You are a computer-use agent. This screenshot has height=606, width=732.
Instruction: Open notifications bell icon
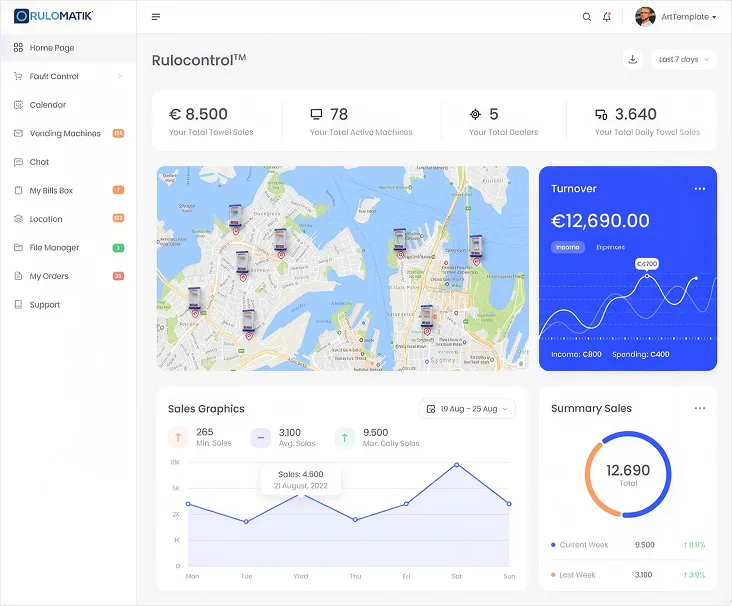pos(607,17)
